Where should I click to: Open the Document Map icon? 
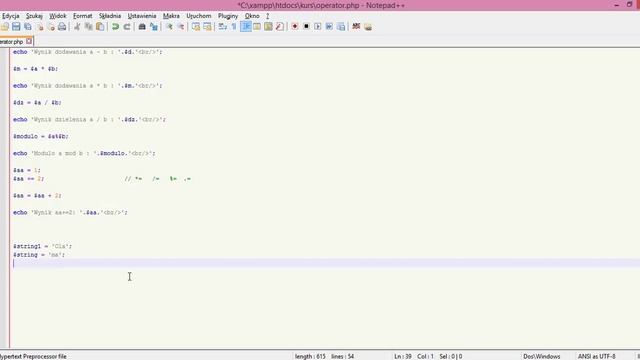click(x=268, y=27)
